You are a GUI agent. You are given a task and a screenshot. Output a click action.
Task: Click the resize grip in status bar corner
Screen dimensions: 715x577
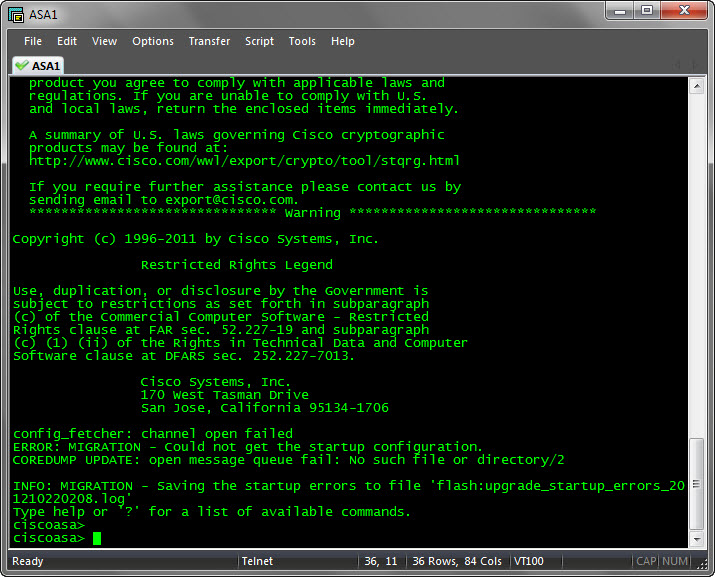tap(701, 565)
